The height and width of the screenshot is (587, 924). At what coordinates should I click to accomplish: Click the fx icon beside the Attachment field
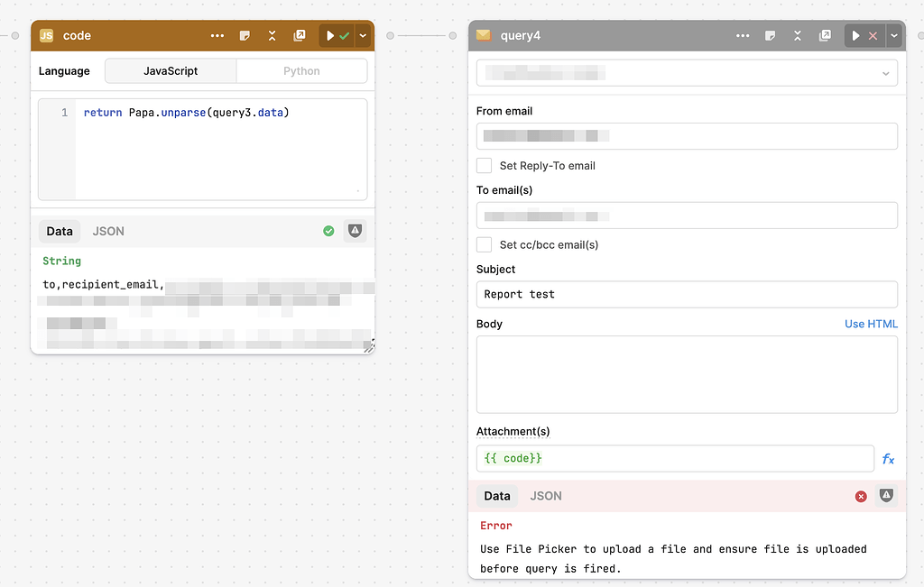tap(888, 458)
